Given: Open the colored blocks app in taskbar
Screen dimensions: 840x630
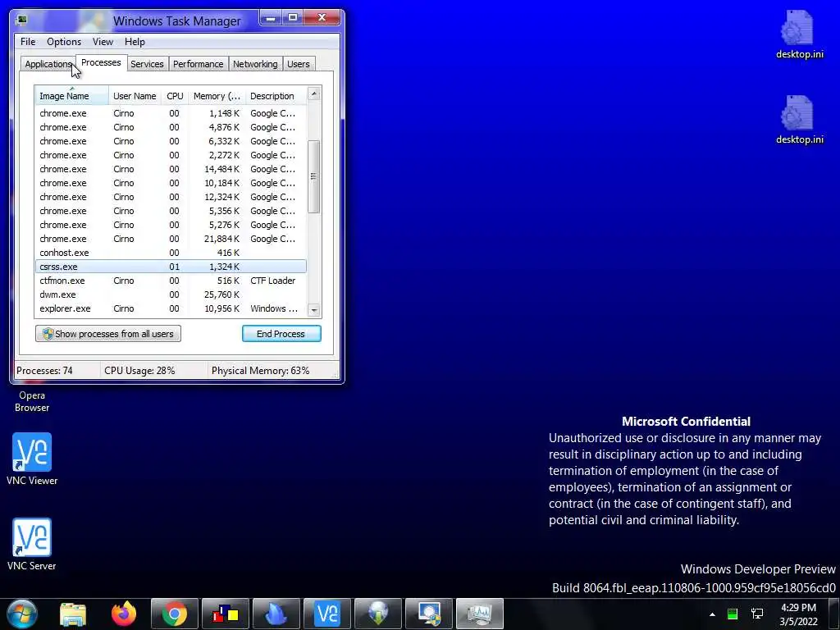Looking at the screenshot, I should tap(226, 614).
